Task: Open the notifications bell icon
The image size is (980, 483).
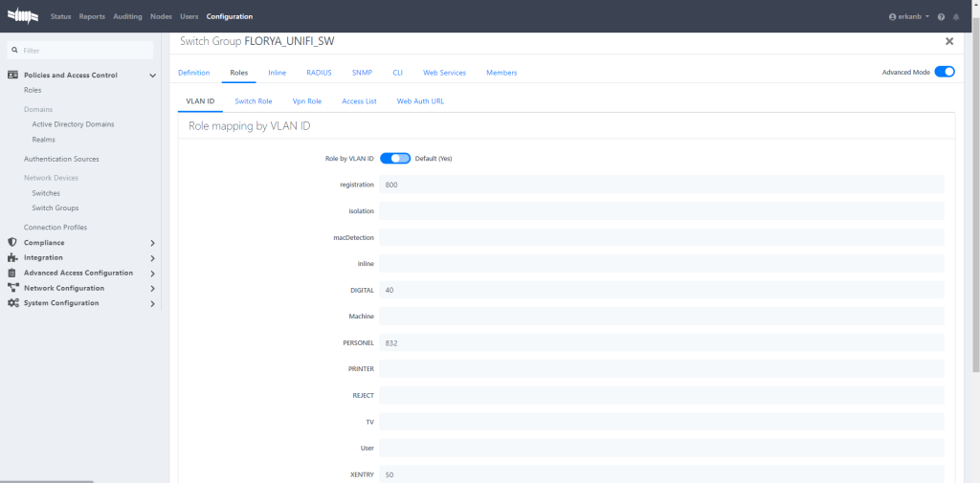Action: click(x=956, y=17)
